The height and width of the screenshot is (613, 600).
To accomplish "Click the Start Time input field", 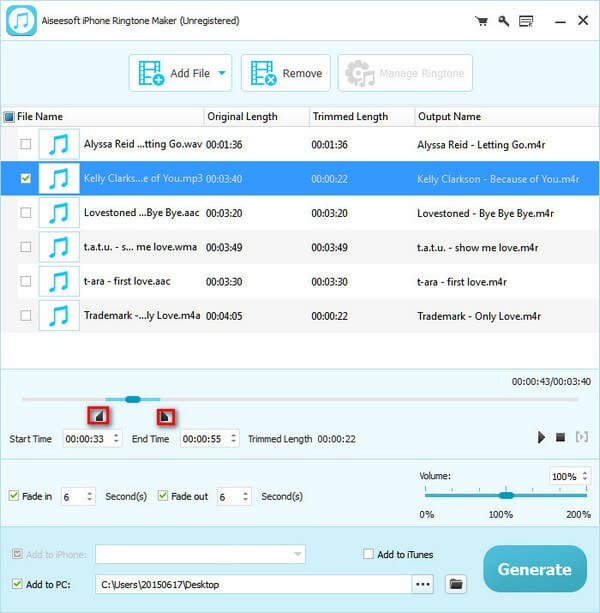I will pos(92,438).
